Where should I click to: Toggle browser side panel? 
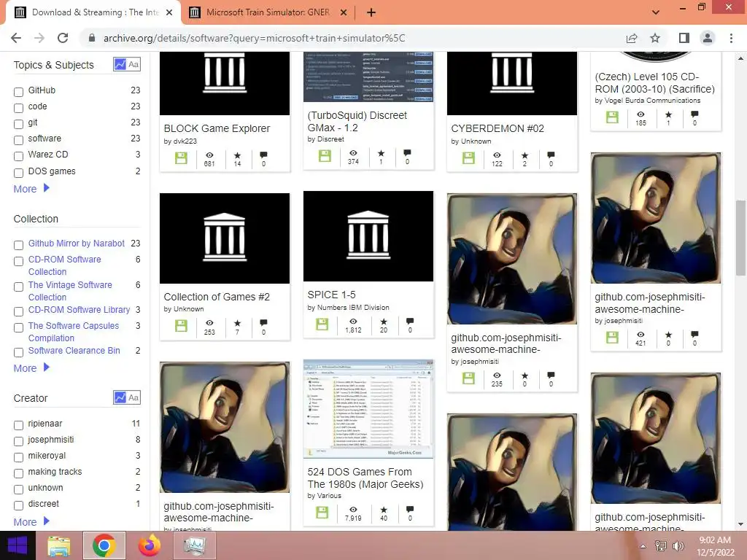pyautogui.click(x=684, y=38)
